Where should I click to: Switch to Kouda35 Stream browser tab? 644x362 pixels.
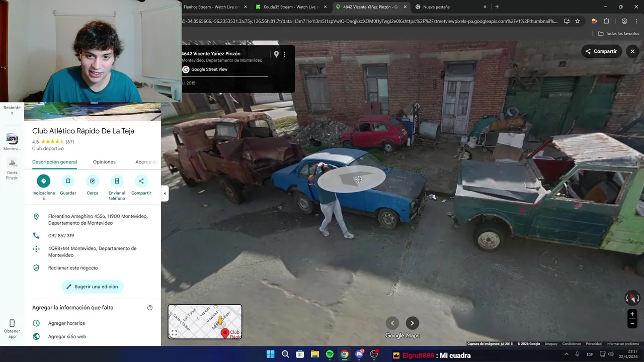tap(291, 7)
